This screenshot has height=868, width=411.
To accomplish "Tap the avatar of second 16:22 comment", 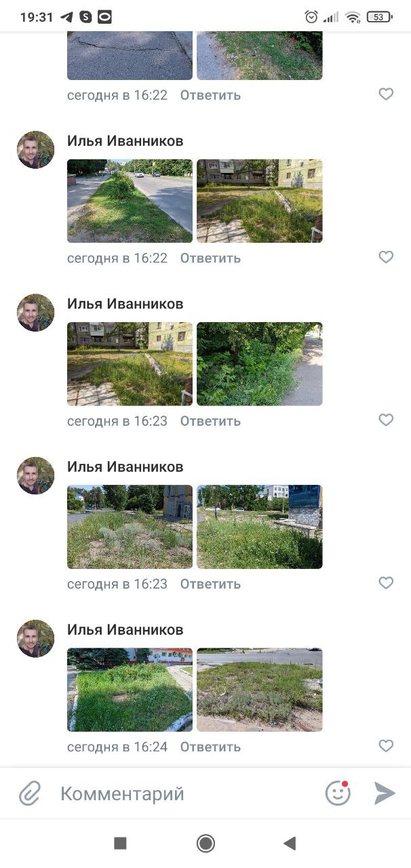I will coord(35,150).
